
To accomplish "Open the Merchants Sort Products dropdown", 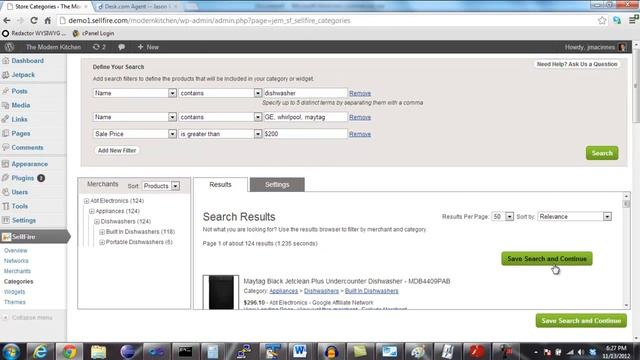I will coord(161,186).
